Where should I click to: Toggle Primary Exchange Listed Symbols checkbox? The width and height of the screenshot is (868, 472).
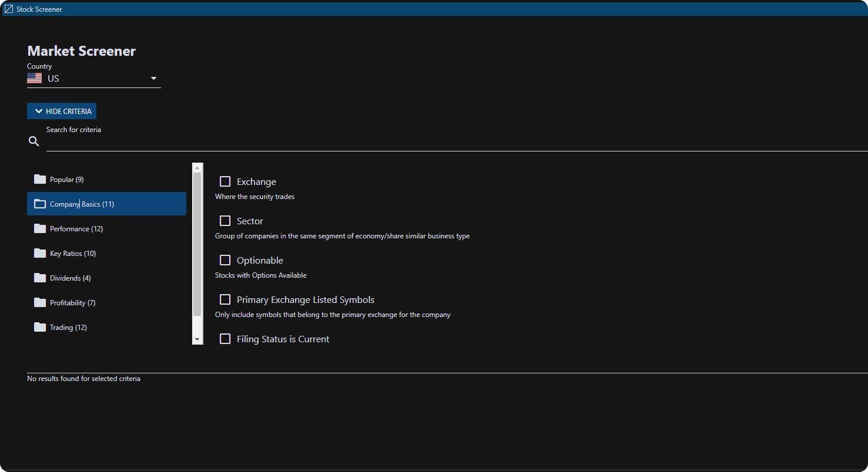(225, 299)
